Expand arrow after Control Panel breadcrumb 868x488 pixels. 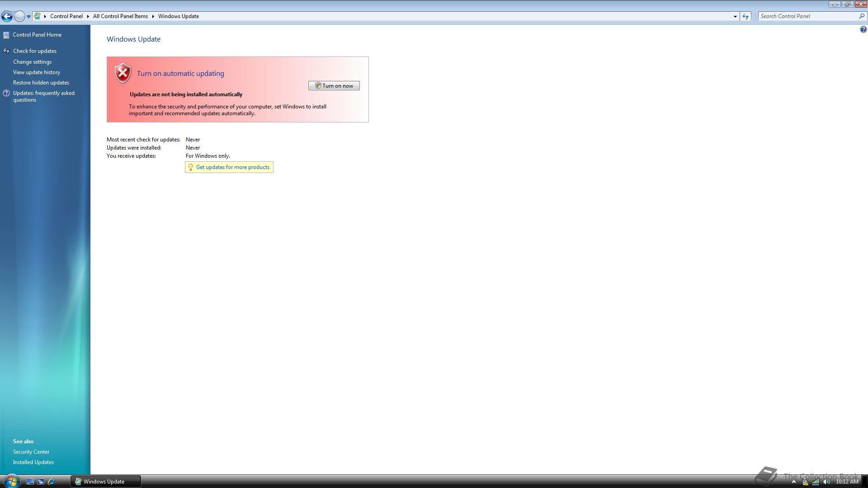click(88, 16)
